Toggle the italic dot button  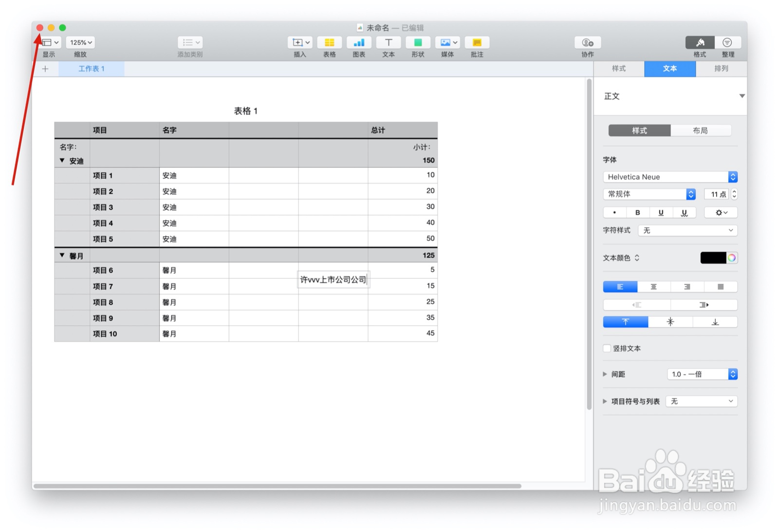pos(614,212)
